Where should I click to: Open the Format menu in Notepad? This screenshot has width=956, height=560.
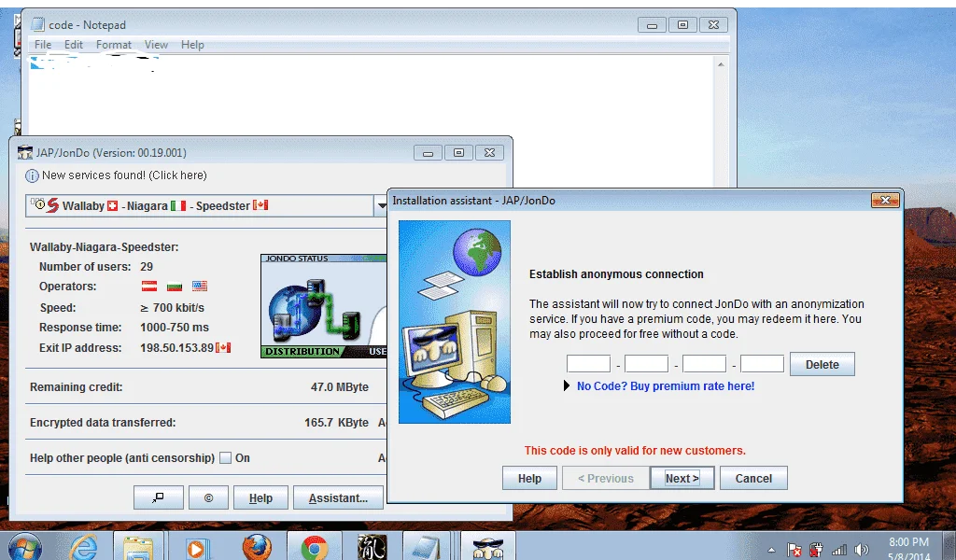[x=113, y=45]
